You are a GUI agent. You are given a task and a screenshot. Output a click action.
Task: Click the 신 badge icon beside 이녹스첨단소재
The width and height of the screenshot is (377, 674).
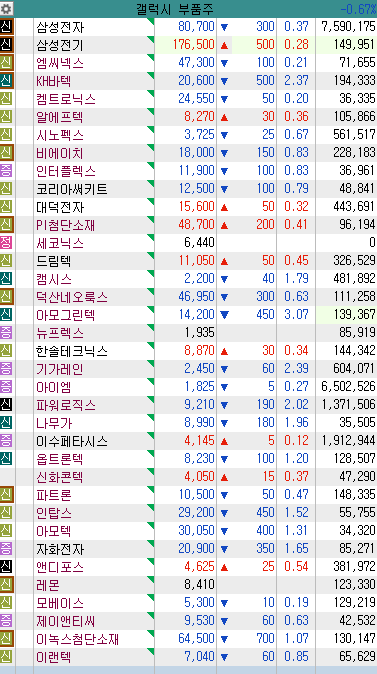6,639
